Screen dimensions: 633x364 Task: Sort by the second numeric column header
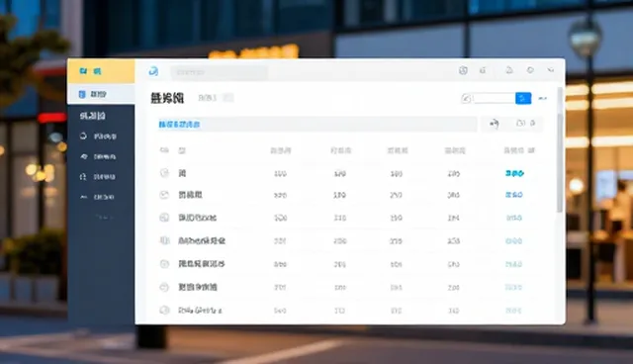[340, 151]
